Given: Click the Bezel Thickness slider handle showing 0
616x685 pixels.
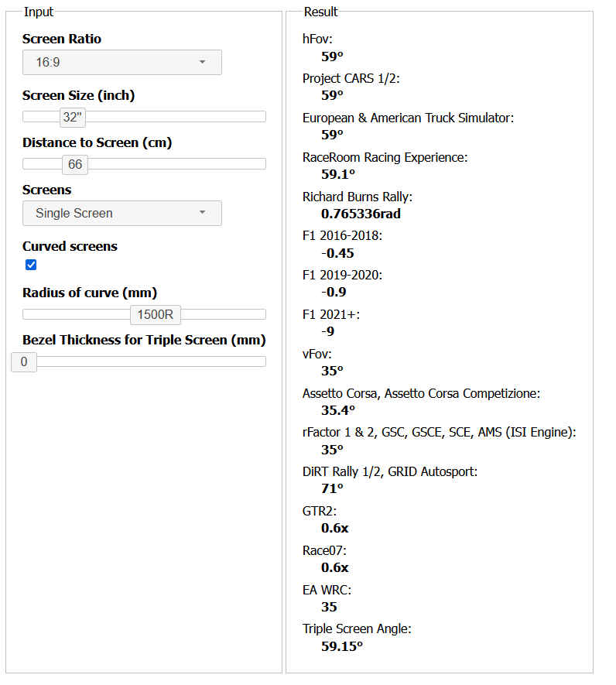Looking at the screenshot, I should point(24,361).
